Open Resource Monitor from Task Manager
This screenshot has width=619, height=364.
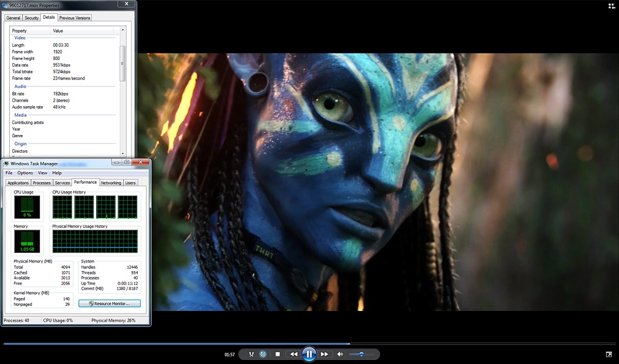coord(109,304)
